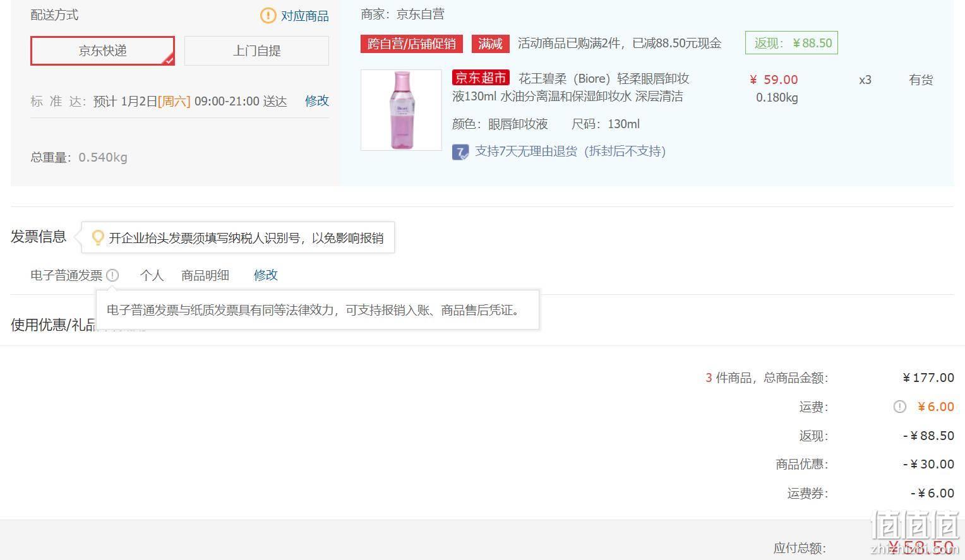
Task: Click the estimated delivery date 1月2日
Action: (139, 102)
